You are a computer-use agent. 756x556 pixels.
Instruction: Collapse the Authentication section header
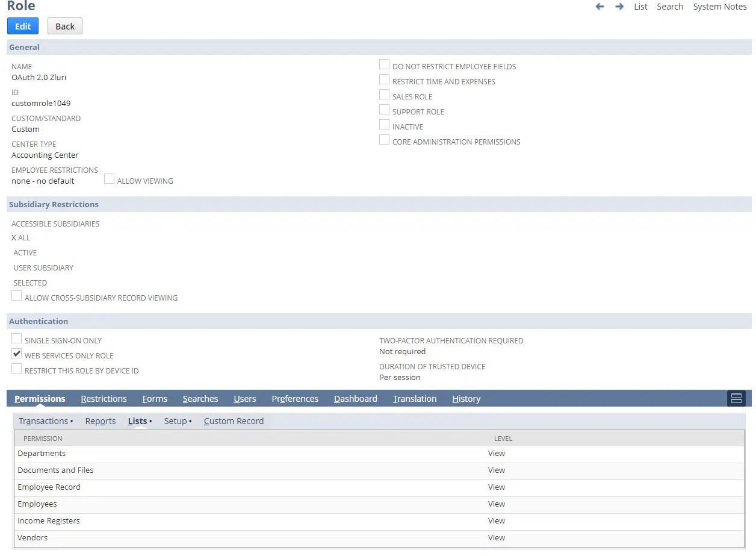point(39,321)
